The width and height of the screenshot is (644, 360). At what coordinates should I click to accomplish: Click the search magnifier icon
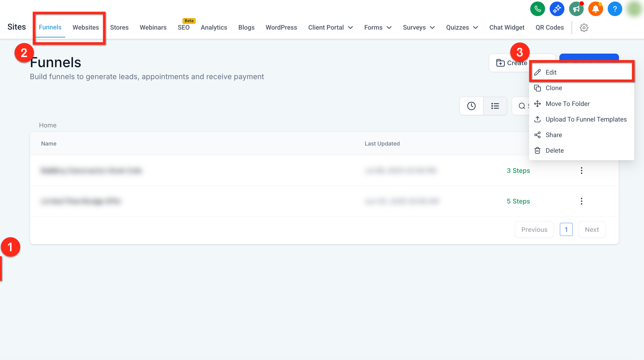[x=522, y=106]
